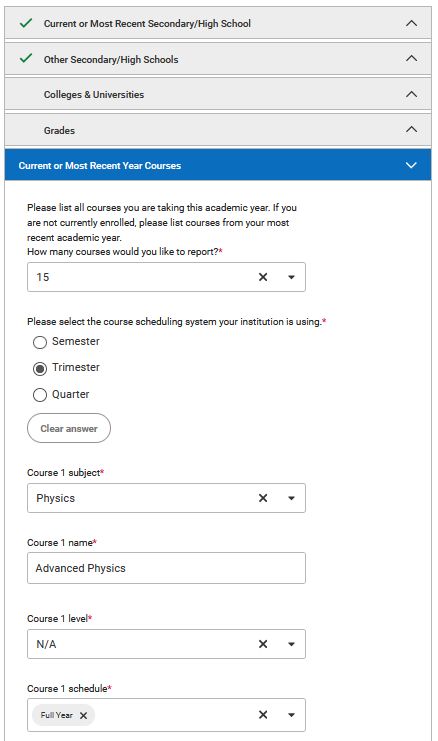Remove the Full Year schedule tag

tap(83, 715)
